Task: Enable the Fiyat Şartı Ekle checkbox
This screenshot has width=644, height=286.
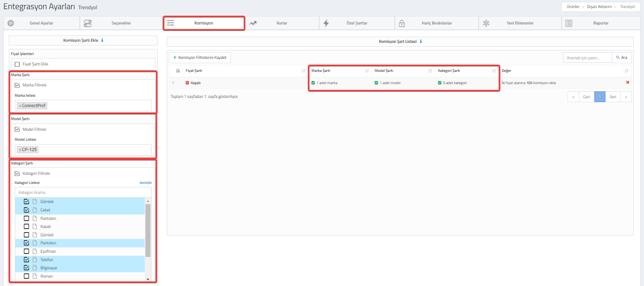Action: click(x=17, y=64)
